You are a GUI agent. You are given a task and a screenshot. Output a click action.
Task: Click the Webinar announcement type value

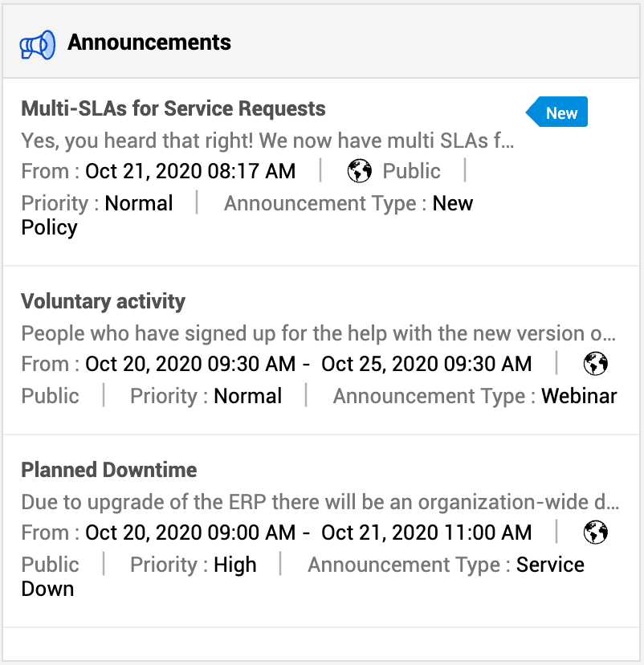coord(579,396)
